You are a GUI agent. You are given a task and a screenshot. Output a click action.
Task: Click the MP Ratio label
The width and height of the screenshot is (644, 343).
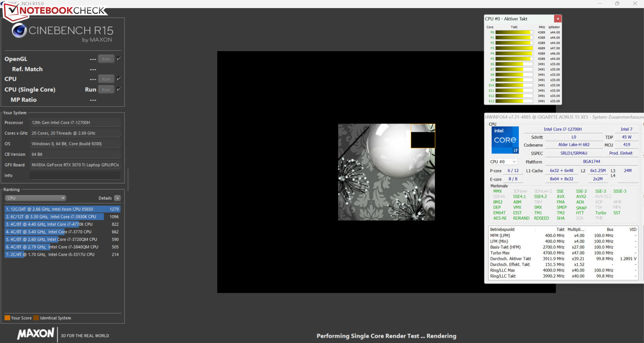[x=23, y=100]
